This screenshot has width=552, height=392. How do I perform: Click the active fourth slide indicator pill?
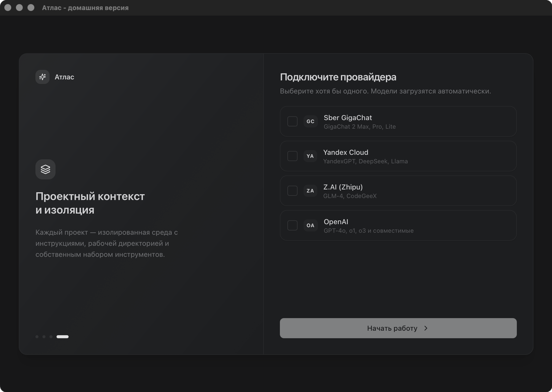point(63,337)
